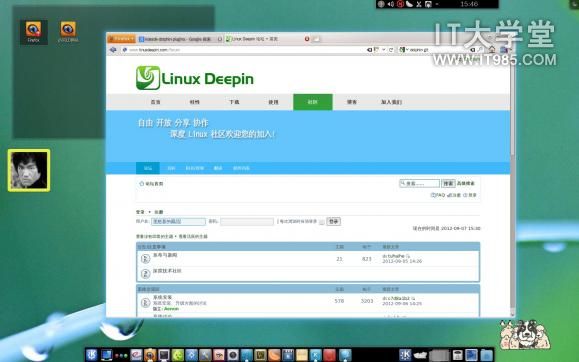Screen dimensions: 579x362
Task: Click the username input field
Action: pyautogui.click(x=178, y=222)
